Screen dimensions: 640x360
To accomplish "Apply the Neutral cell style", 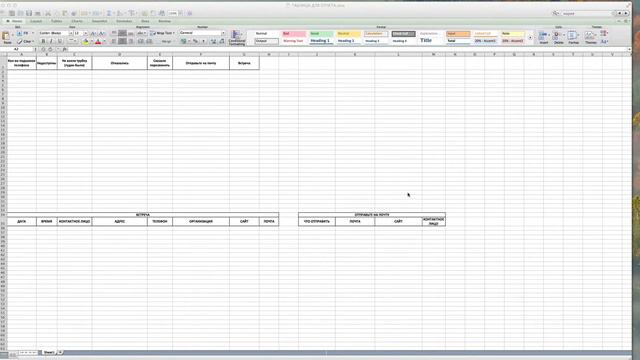I will pyautogui.click(x=348, y=33).
